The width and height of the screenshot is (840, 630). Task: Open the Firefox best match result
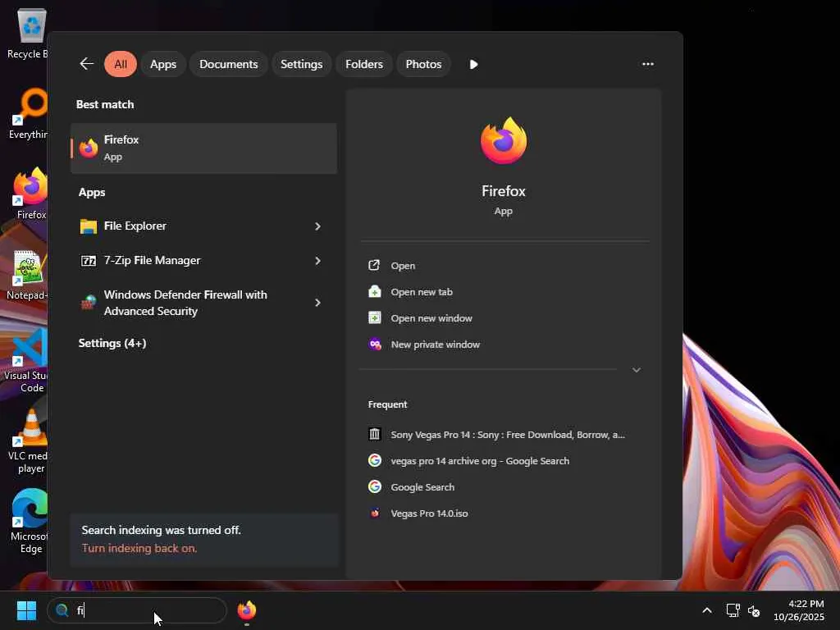click(x=203, y=148)
